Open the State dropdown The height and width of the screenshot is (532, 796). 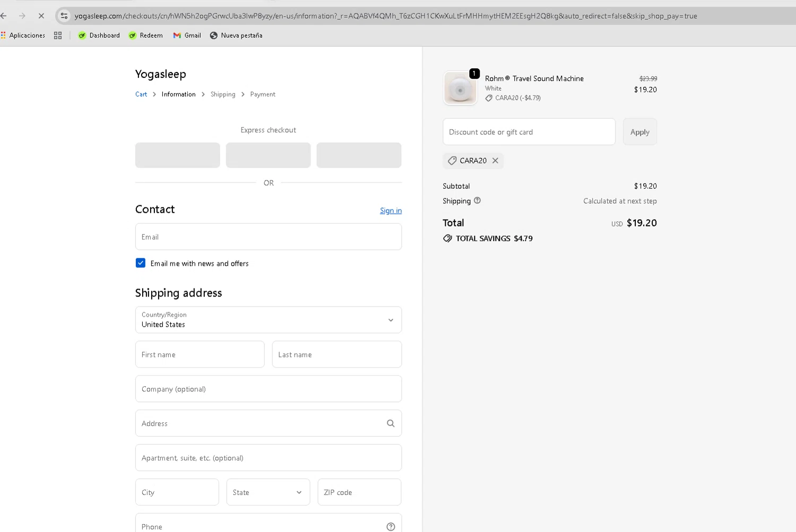[x=268, y=492]
